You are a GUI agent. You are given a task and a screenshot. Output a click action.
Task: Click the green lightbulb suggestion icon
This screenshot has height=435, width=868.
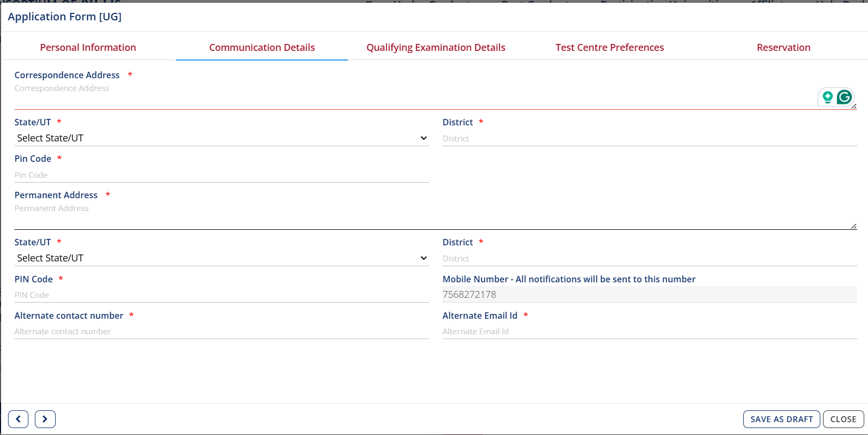828,97
